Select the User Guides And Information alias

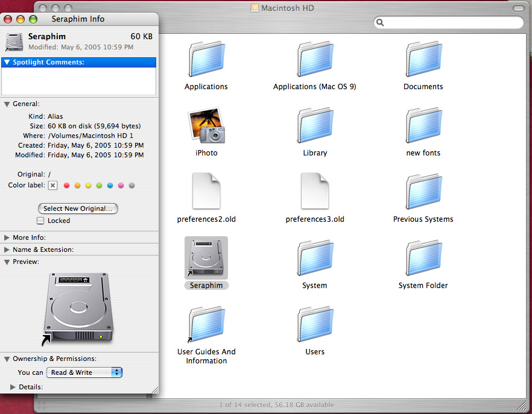tap(207, 324)
